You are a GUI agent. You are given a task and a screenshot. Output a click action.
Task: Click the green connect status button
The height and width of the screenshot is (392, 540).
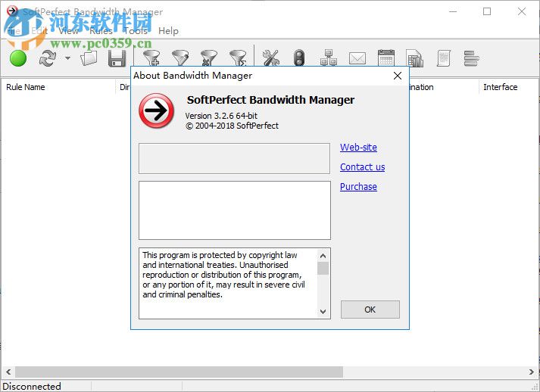18,58
